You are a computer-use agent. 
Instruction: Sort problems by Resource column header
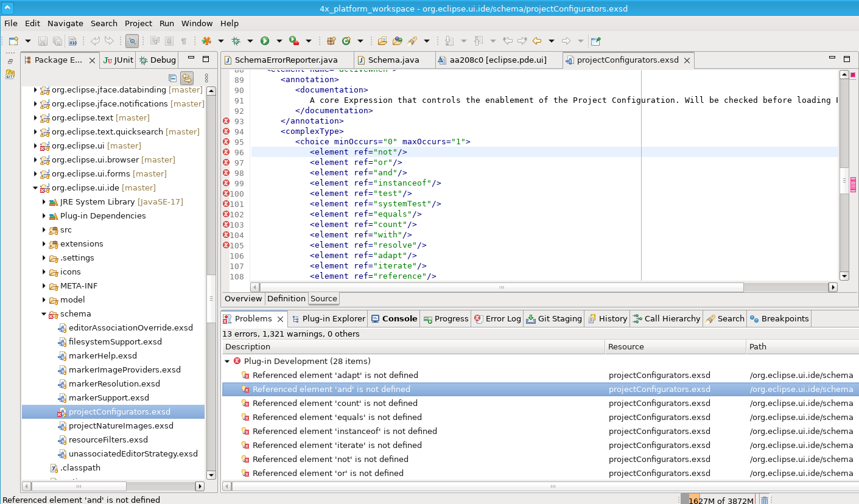pyautogui.click(x=626, y=346)
